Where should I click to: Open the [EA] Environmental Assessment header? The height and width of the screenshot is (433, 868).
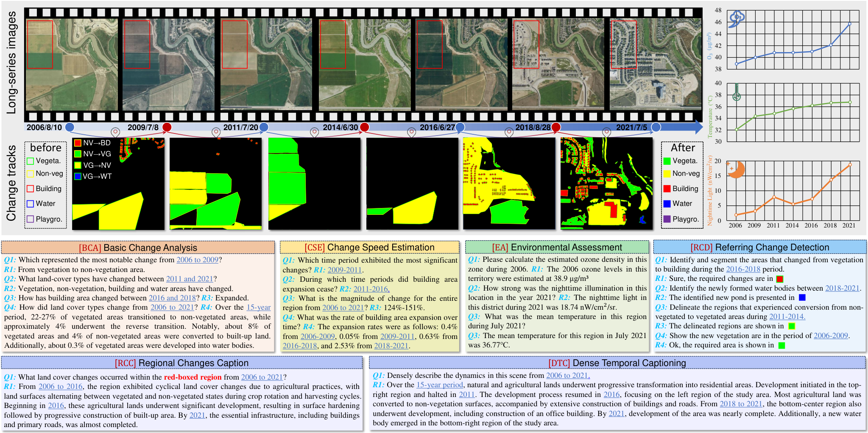557,247
